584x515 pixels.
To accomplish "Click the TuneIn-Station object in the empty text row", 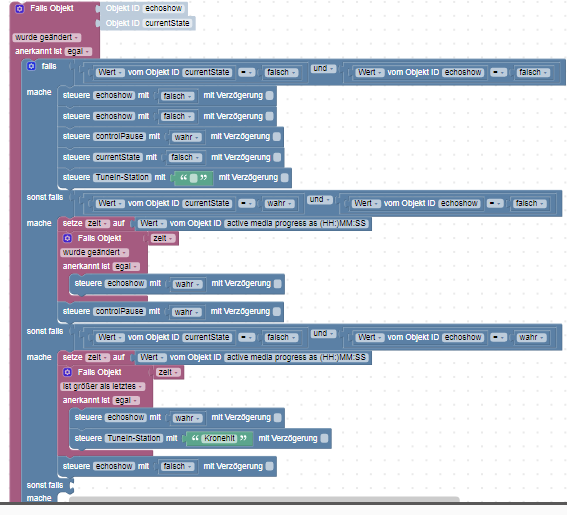I will click(122, 177).
